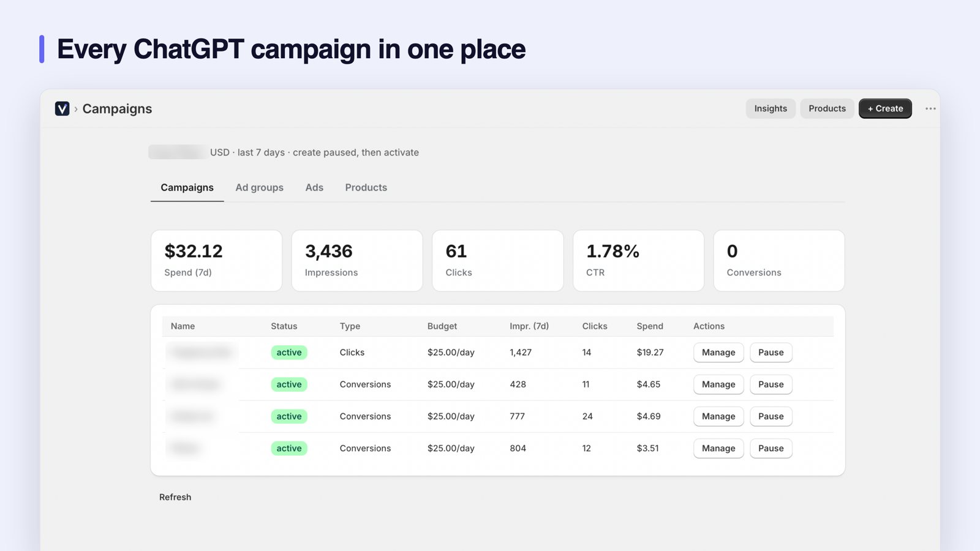
Task: Pause the campaign with $3.51 spend
Action: pyautogui.click(x=771, y=448)
